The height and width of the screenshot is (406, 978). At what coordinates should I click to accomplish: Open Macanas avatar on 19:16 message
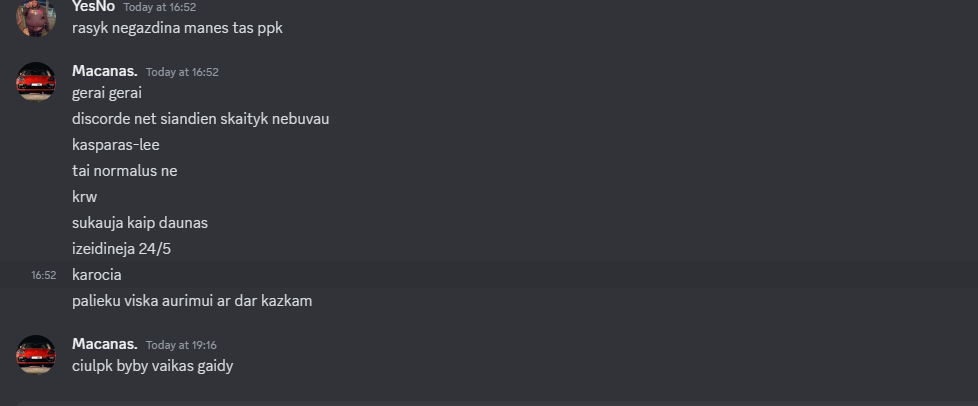coord(36,354)
